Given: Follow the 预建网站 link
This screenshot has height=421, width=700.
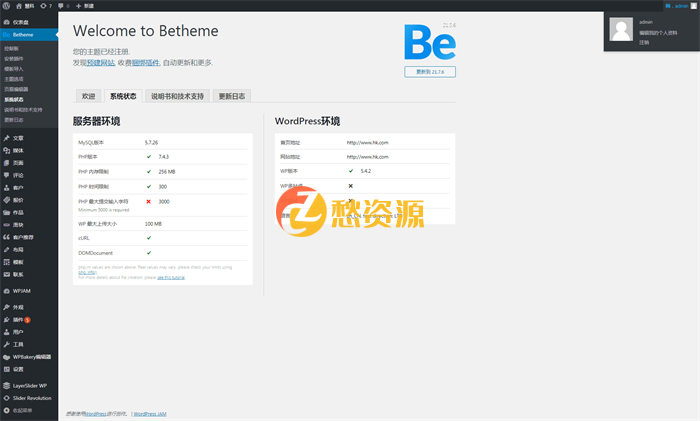Looking at the screenshot, I should [100, 63].
